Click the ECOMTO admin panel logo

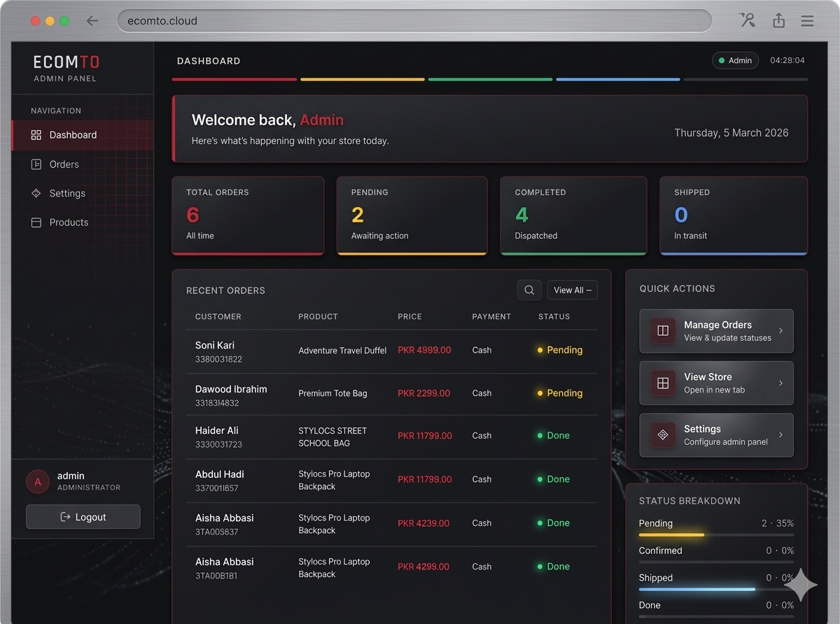[x=66, y=69]
